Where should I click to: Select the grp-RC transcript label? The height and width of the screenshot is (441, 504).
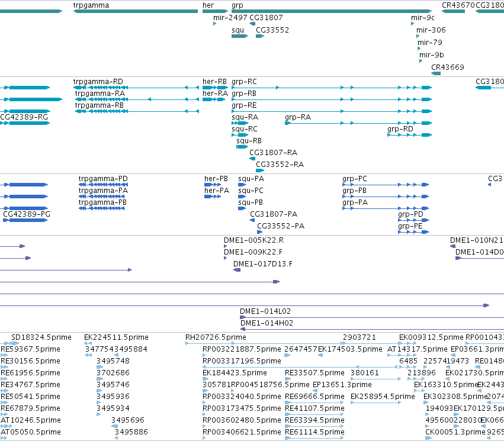tap(244, 82)
